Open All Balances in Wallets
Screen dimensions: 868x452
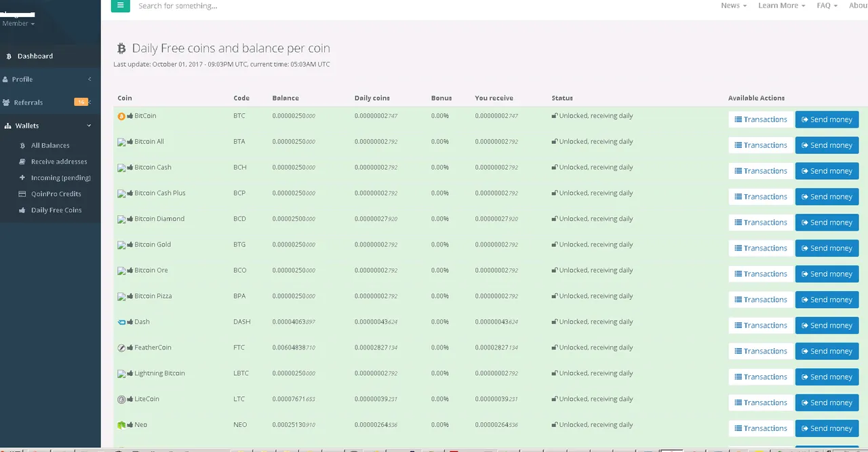pyautogui.click(x=50, y=145)
